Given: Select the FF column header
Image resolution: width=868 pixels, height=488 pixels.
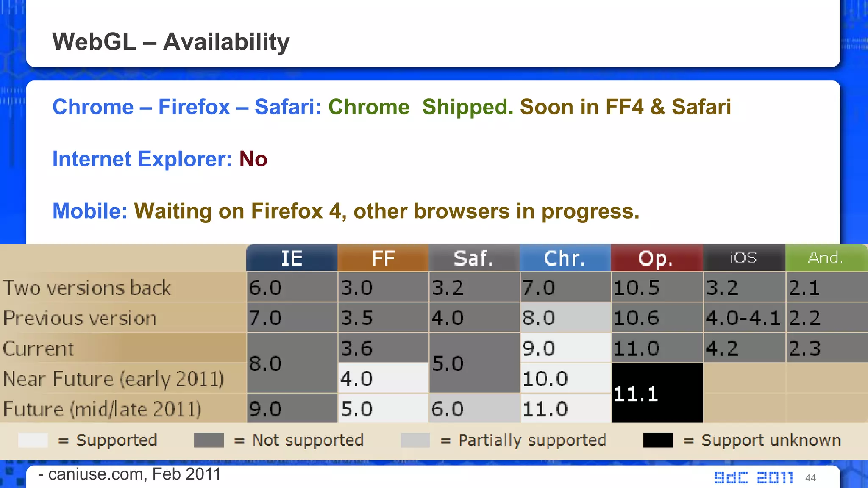Looking at the screenshot, I should point(383,258).
